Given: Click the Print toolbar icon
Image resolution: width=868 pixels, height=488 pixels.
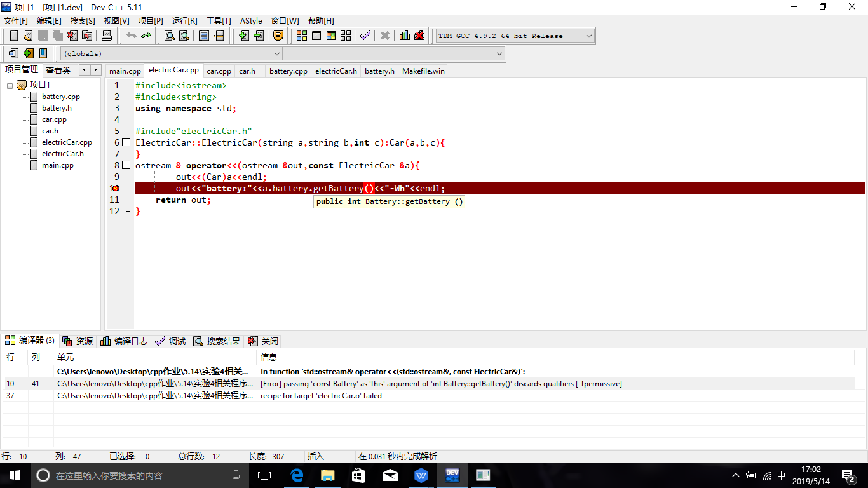Looking at the screenshot, I should [x=107, y=36].
